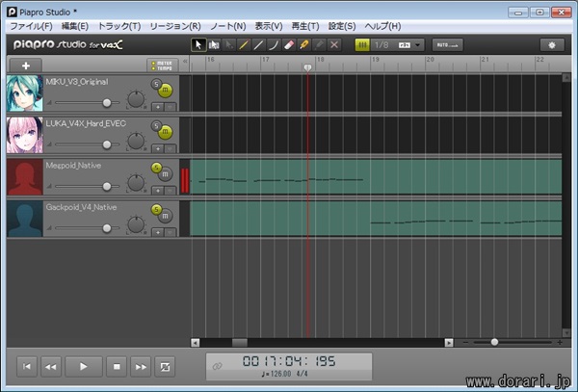Image resolution: width=578 pixels, height=392 pixels.
Task: Click the red X delete tool
Action: click(x=334, y=45)
